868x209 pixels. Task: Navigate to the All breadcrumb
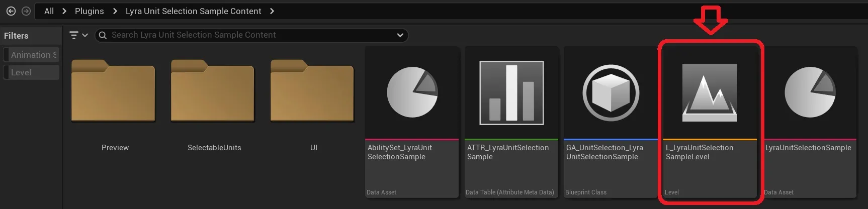(x=49, y=11)
